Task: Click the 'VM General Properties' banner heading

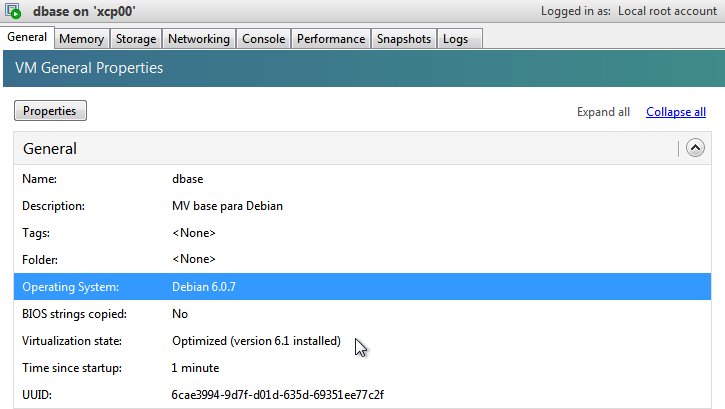Action: [89, 68]
